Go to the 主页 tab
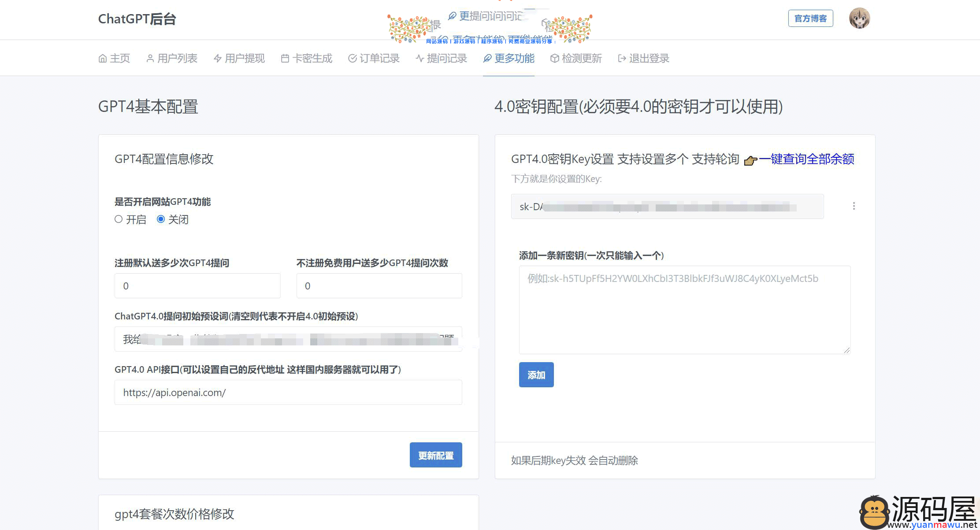Image resolution: width=980 pixels, height=530 pixels. click(114, 58)
